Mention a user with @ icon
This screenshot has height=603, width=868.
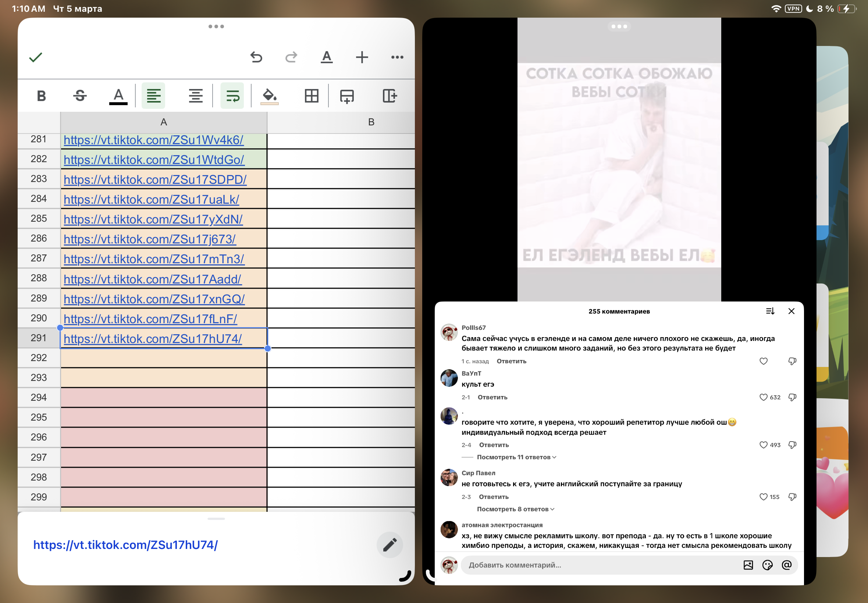(787, 565)
